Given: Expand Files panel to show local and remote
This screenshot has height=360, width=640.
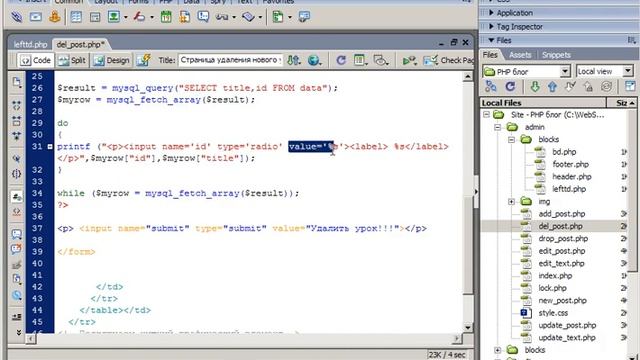Looking at the screenshot, I should (x=630, y=86).
